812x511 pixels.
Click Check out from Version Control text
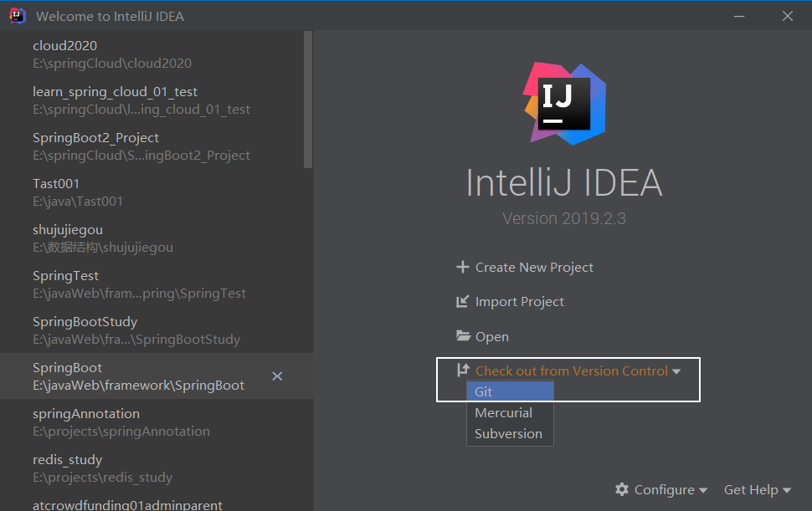click(571, 370)
